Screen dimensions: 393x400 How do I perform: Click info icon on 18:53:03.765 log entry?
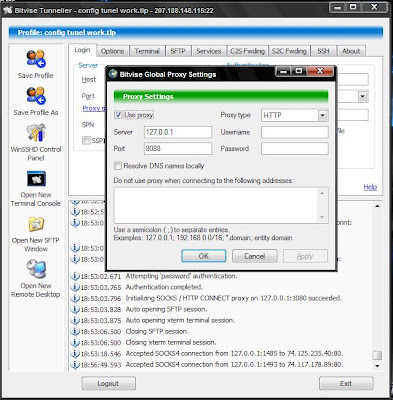(75, 287)
